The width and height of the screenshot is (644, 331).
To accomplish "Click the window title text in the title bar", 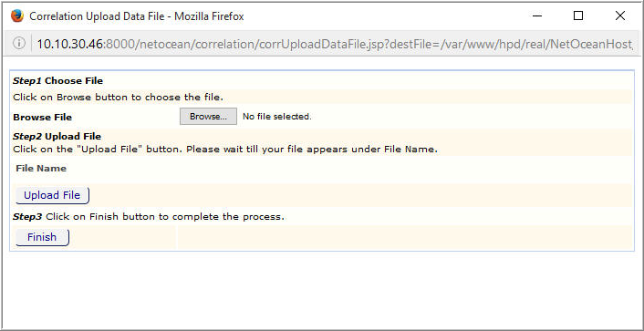I will 137,16.
